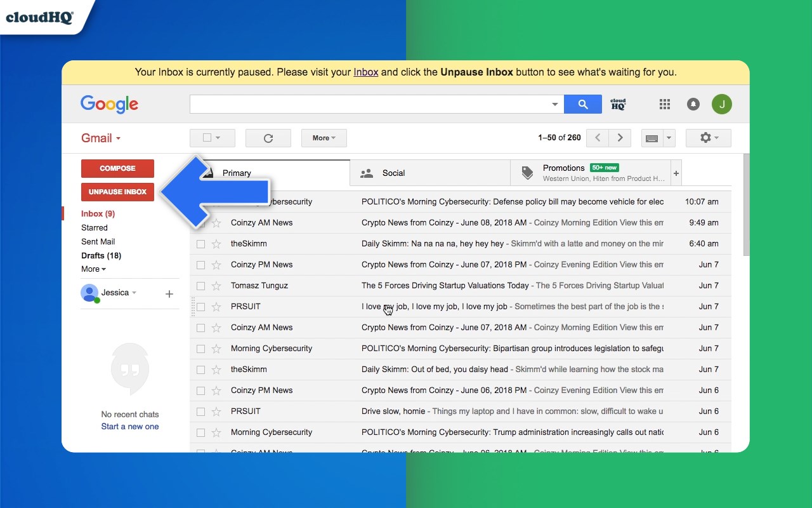This screenshot has width=812, height=508.
Task: Click Start a new one chat link
Action: tap(130, 427)
